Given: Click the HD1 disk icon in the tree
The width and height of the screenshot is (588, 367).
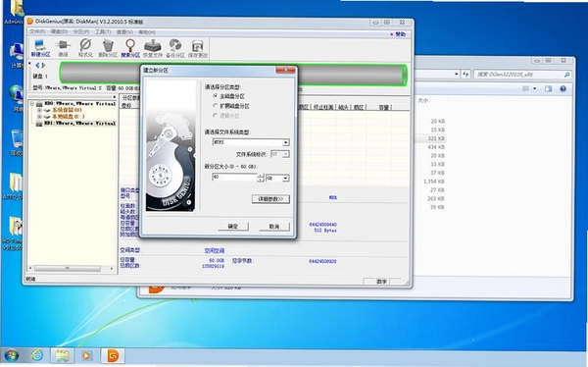Looking at the screenshot, I should click(x=39, y=124).
